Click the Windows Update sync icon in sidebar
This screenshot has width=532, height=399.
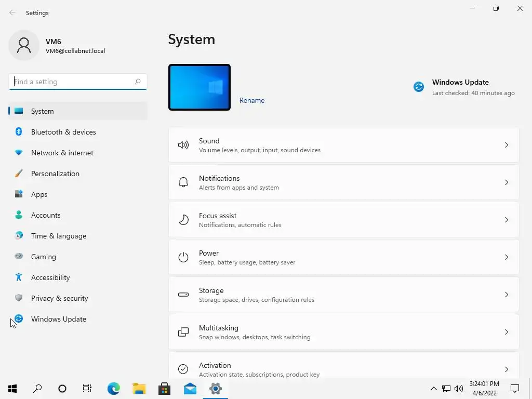(x=19, y=318)
